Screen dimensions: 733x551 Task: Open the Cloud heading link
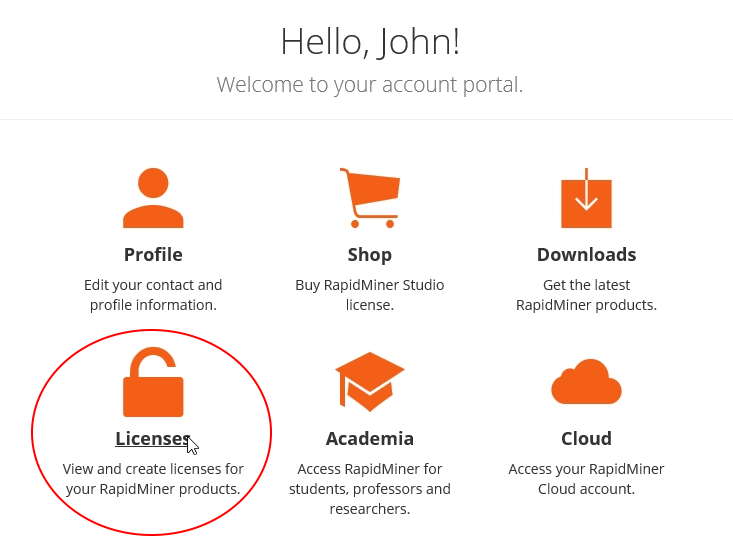tap(586, 438)
